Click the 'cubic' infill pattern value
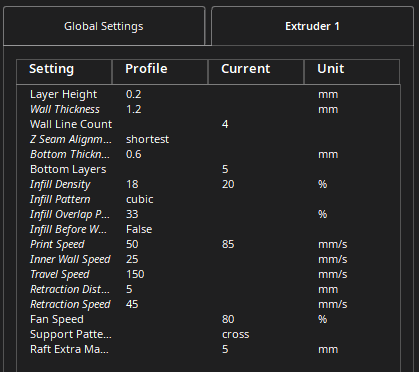Viewport: 419px width, 372px height. coord(140,199)
